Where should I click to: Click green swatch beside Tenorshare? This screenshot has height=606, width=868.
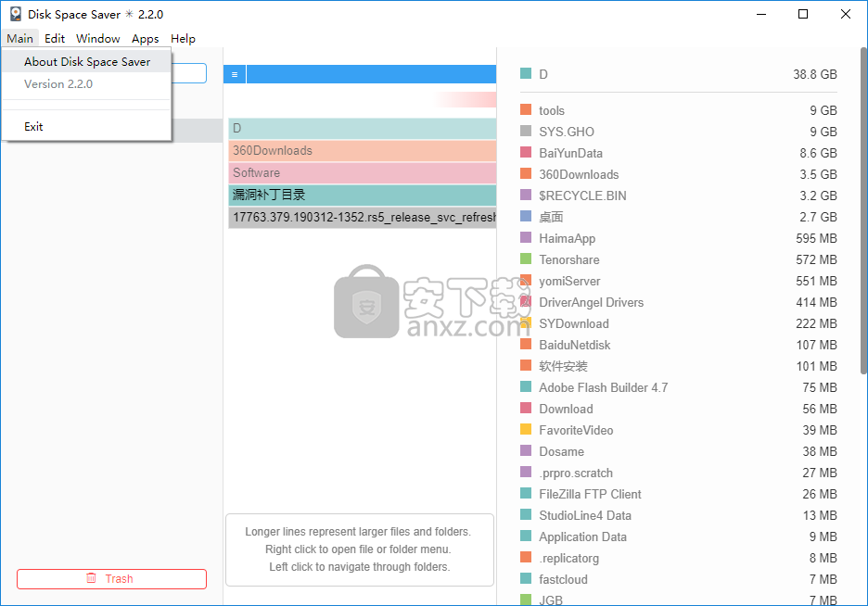click(526, 259)
